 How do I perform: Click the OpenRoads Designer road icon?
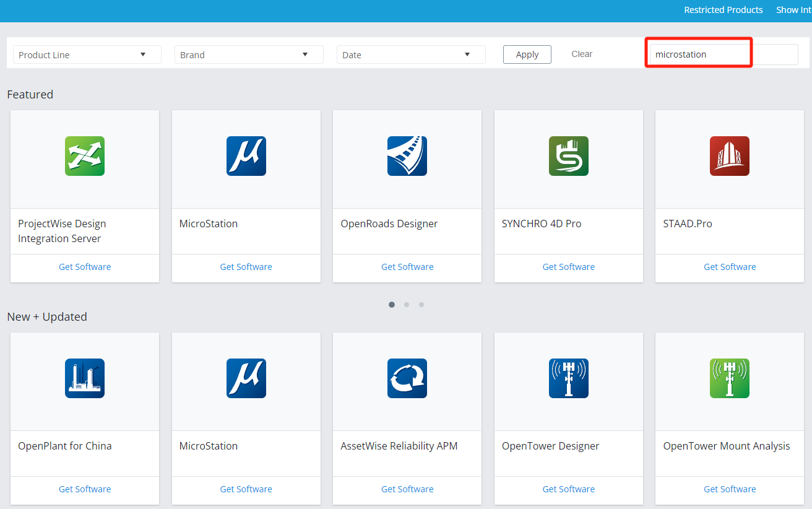coord(407,156)
